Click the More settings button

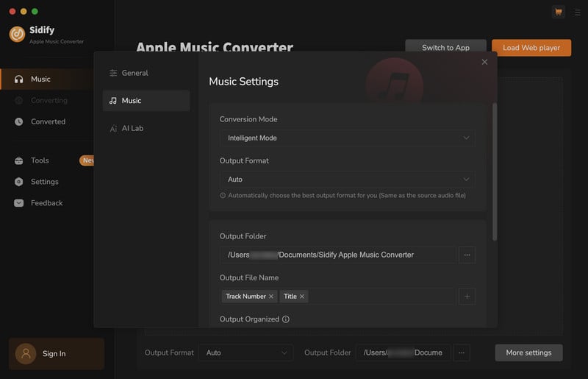(528, 353)
